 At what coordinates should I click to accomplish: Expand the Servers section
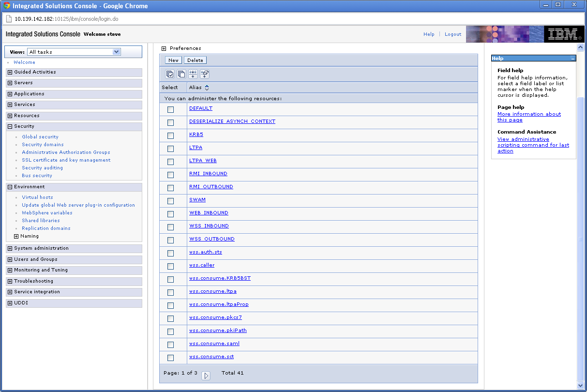click(10, 83)
